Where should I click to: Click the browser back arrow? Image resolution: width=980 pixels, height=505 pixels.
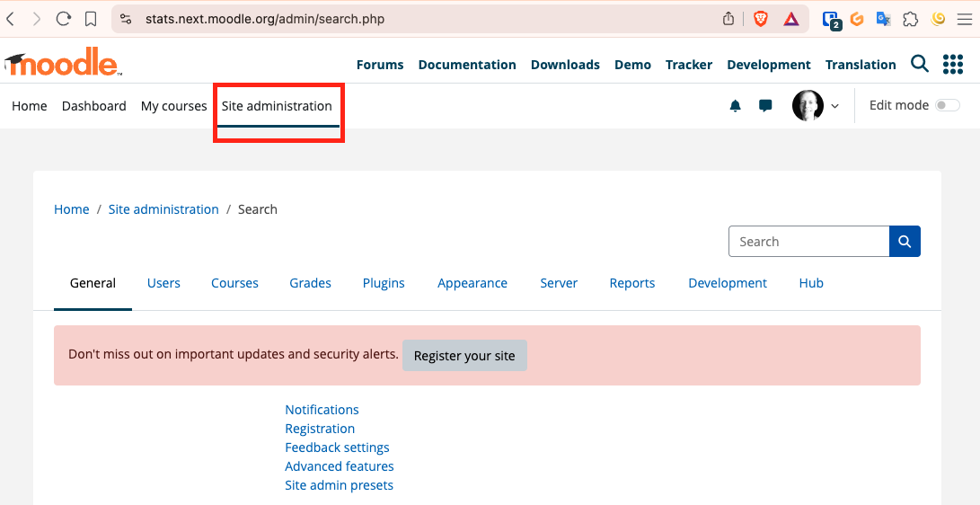[x=11, y=20]
